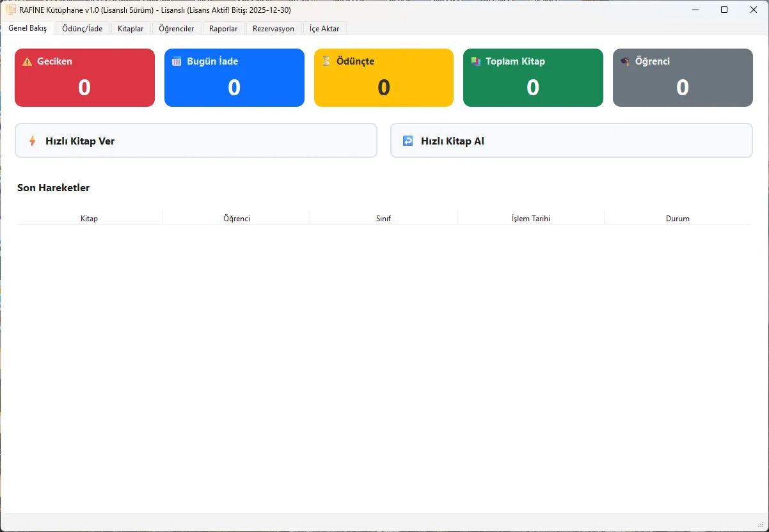Viewport: 769px width, 532px height.
Task: Click the hourglass icon on Ödünçte card
Action: 326,61
